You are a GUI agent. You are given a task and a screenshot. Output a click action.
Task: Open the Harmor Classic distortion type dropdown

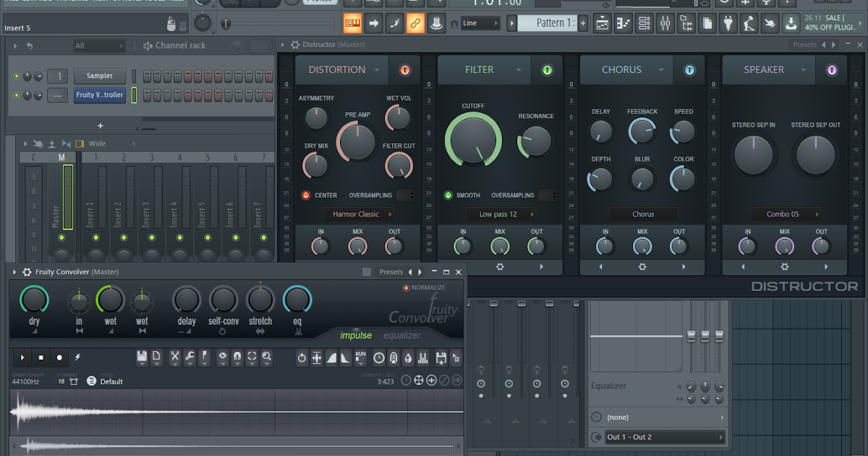[x=359, y=214]
